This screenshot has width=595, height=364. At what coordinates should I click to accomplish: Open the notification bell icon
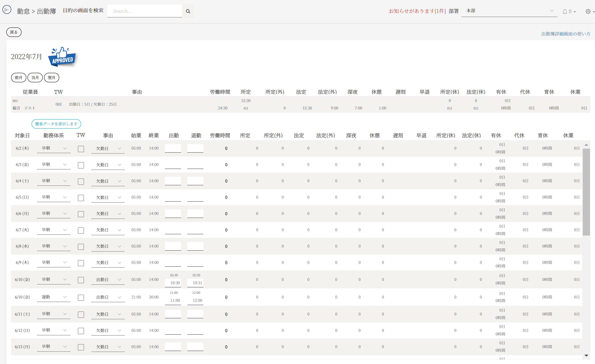click(x=565, y=11)
